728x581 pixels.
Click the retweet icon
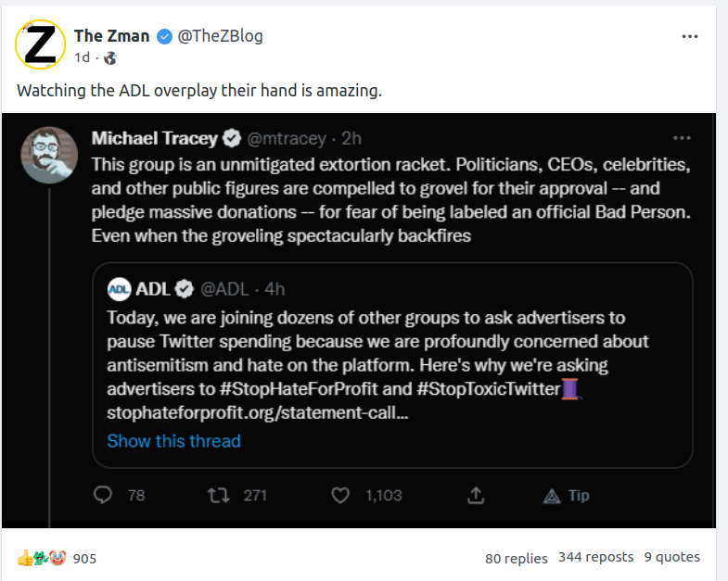[x=219, y=495]
